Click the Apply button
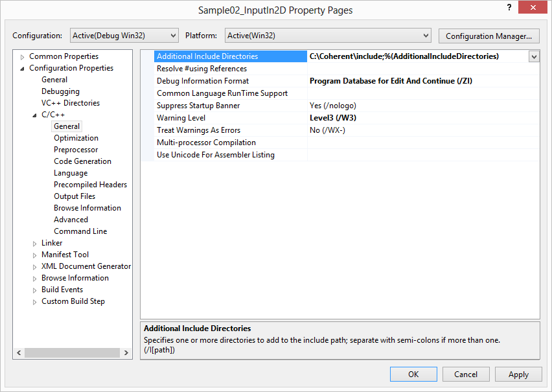The height and width of the screenshot is (392, 552). (x=518, y=374)
